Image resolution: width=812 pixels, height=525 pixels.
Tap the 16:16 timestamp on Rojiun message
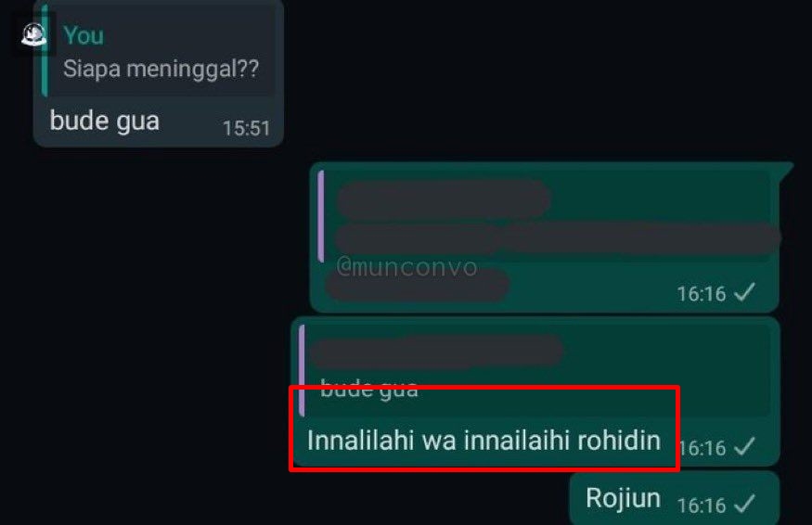pyautogui.click(x=702, y=506)
